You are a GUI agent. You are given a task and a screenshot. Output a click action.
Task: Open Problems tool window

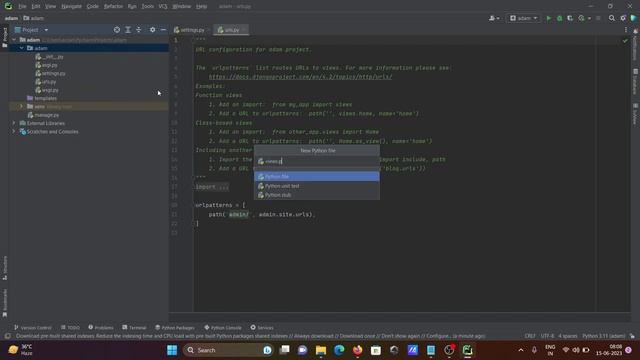(101, 327)
